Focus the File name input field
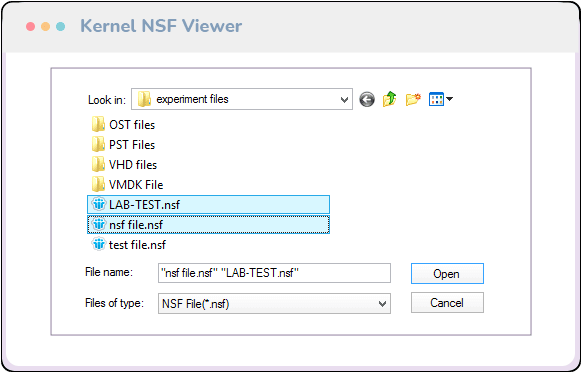 [x=274, y=273]
